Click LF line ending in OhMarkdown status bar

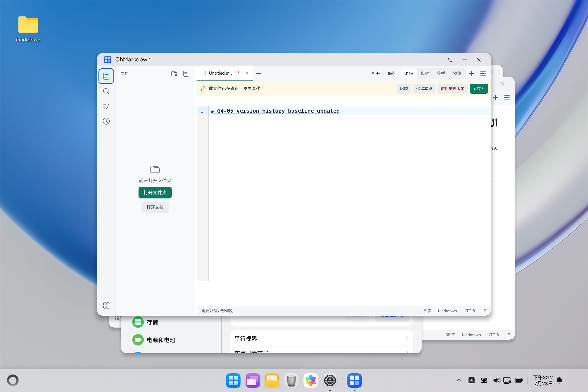point(484,311)
